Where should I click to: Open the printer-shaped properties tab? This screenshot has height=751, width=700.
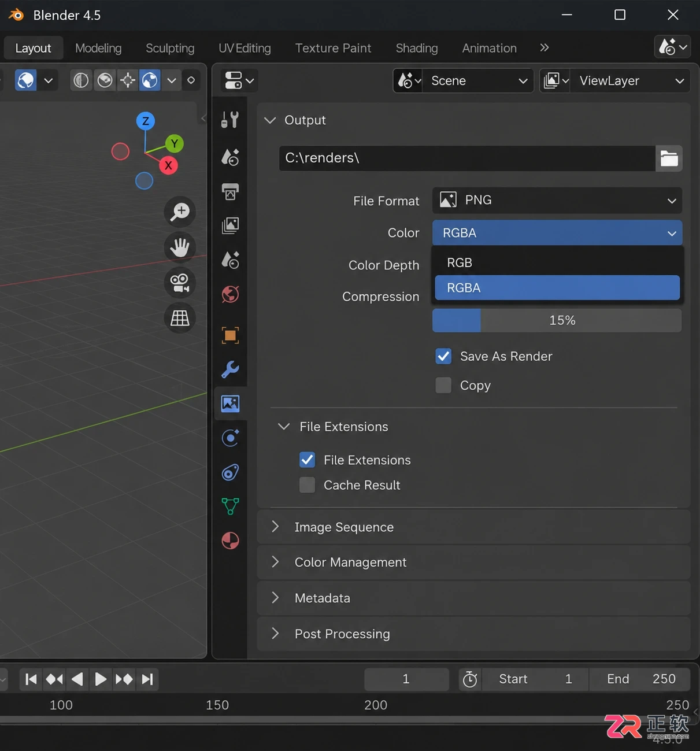(x=230, y=191)
